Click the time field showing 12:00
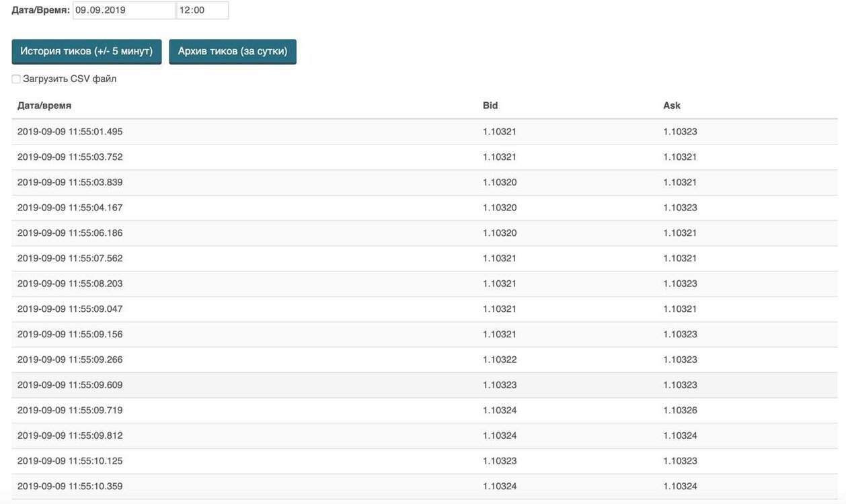 [202, 10]
